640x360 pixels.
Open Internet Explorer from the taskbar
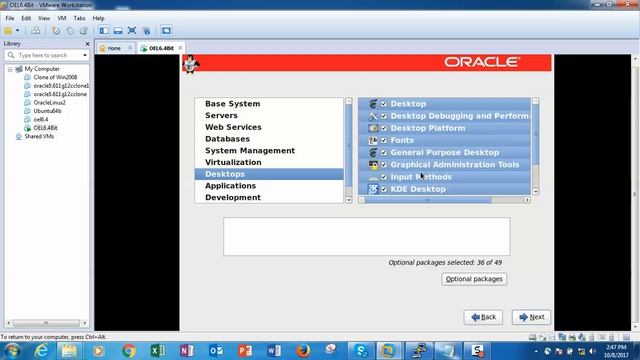pos(41,351)
